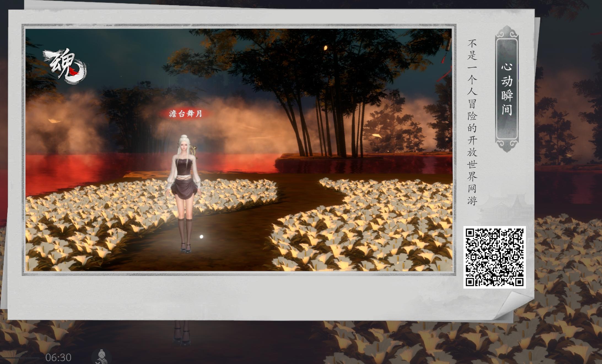Click the glowing white orb near character's feet
Viewport: 602px width, 364px height.
point(201,237)
